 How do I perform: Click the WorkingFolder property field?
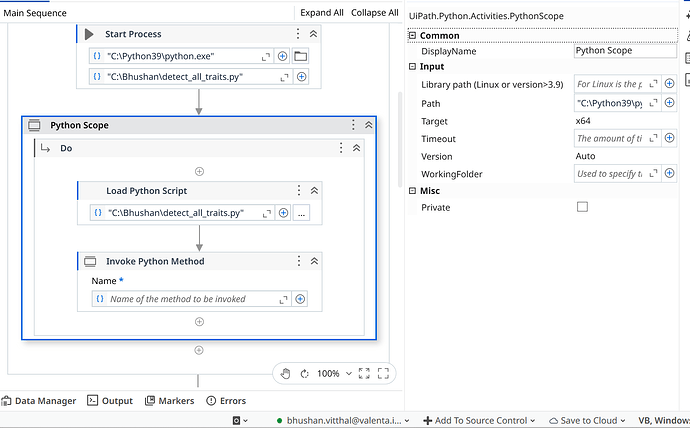click(609, 174)
